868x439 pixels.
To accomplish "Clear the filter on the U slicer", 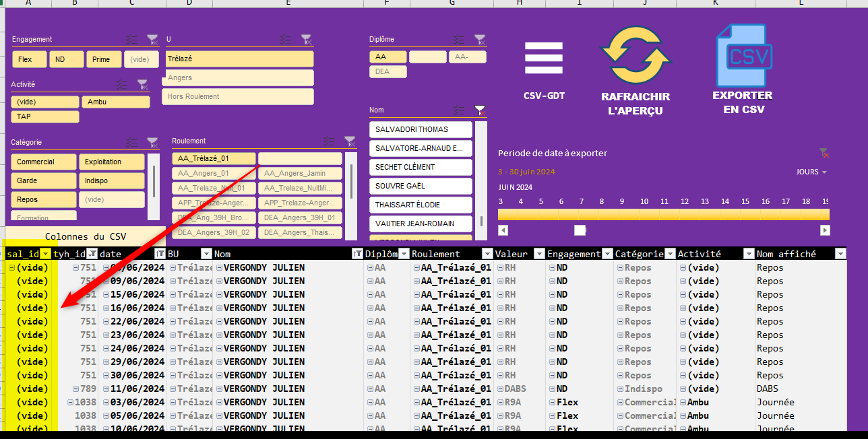I will click(306, 40).
